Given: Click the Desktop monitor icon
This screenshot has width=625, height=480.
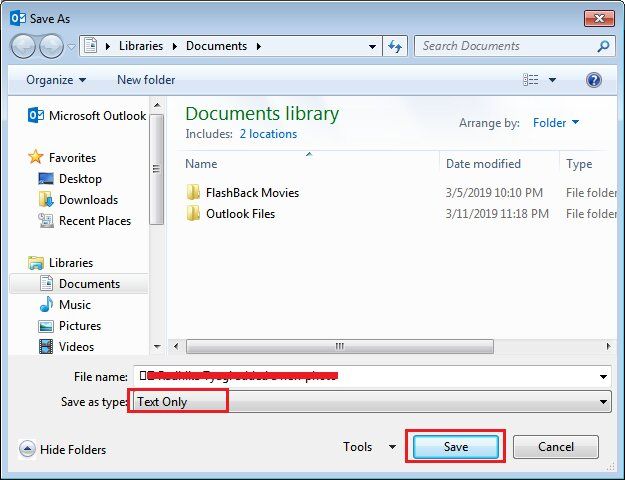Looking at the screenshot, I should [x=46, y=178].
